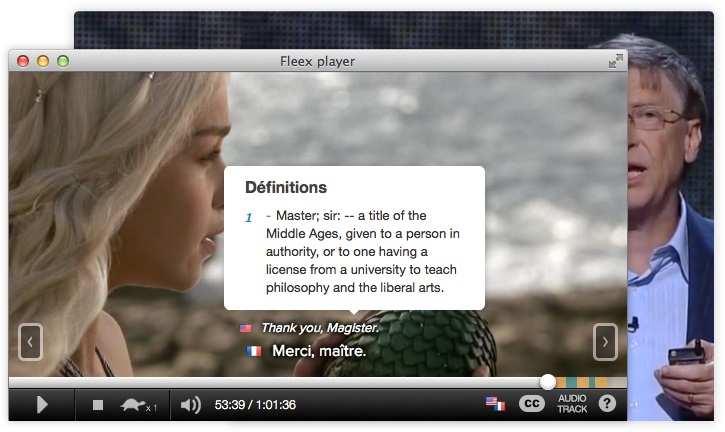725x432 pixels.
Task: Toggle slow speed turtle icon
Action: [138, 405]
